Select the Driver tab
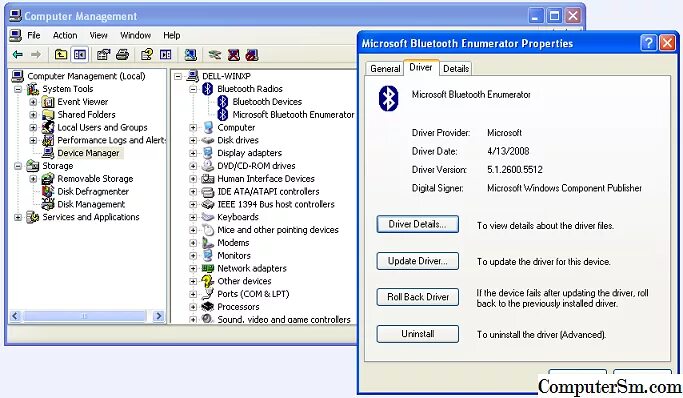The image size is (683, 398). pyautogui.click(x=421, y=67)
